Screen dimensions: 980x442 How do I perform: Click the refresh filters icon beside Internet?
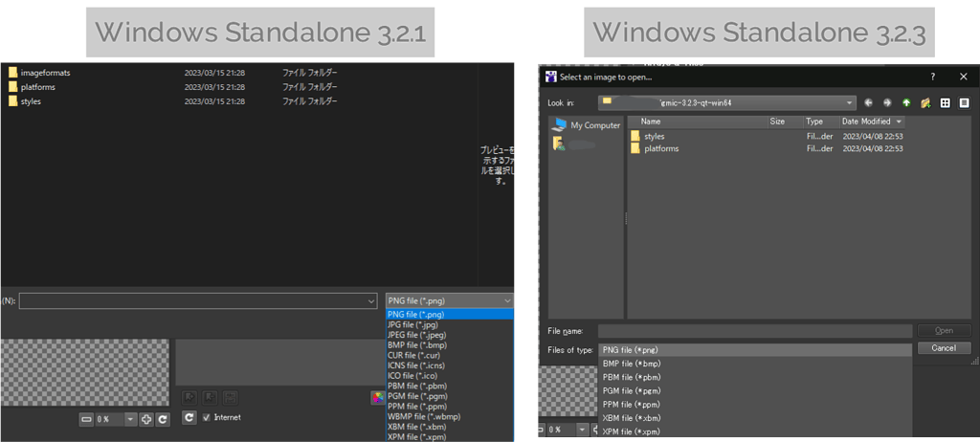(189, 417)
